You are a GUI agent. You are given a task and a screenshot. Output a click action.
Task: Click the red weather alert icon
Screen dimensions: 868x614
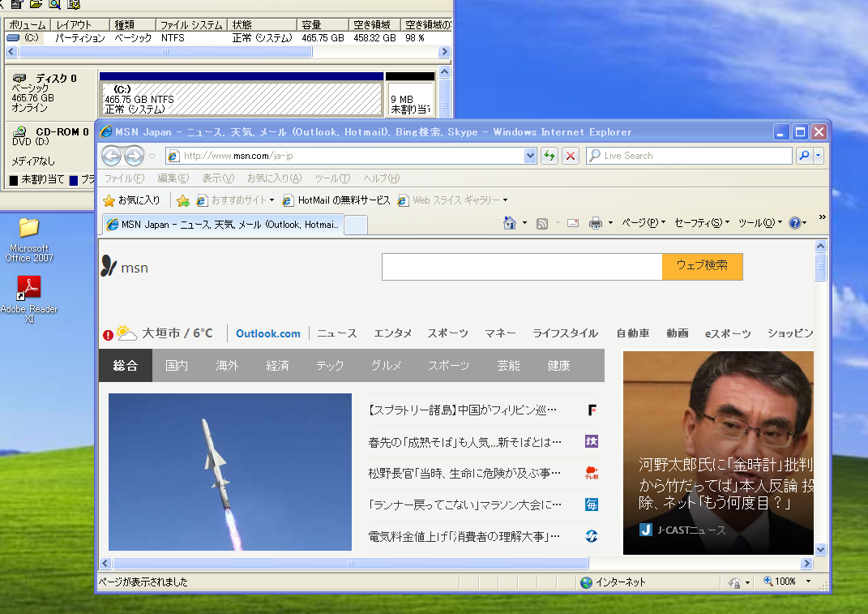(108, 335)
